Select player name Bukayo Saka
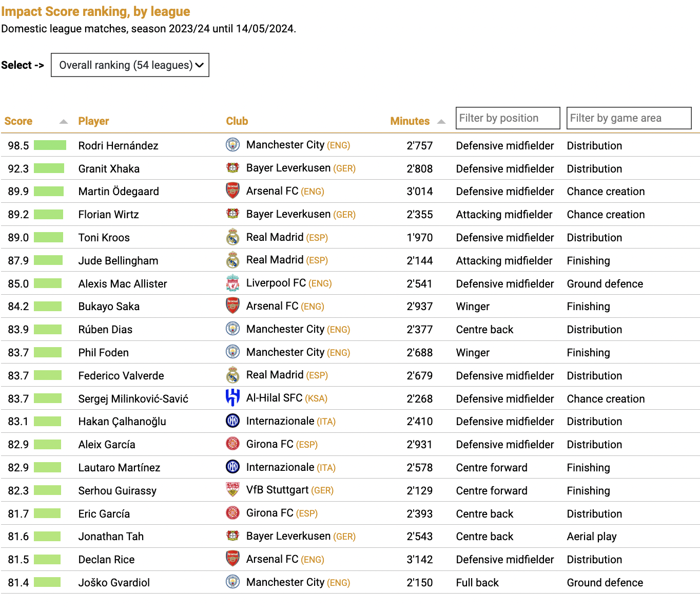Viewport: 700px width, 610px height. (109, 307)
